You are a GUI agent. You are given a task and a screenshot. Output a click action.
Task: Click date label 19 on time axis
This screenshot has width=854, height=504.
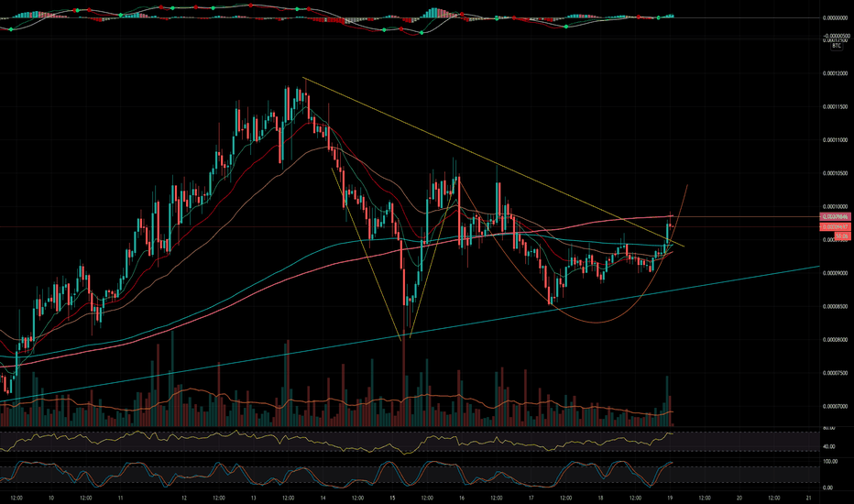click(670, 498)
